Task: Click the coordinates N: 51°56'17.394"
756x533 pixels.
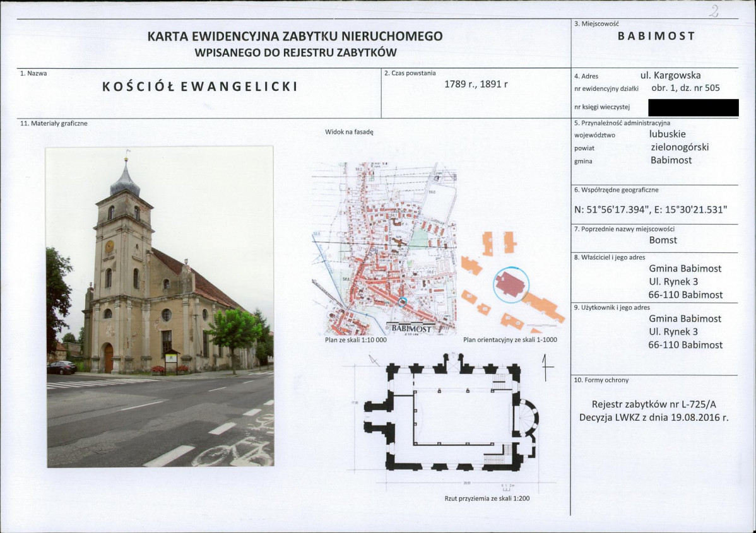Action: [611, 209]
